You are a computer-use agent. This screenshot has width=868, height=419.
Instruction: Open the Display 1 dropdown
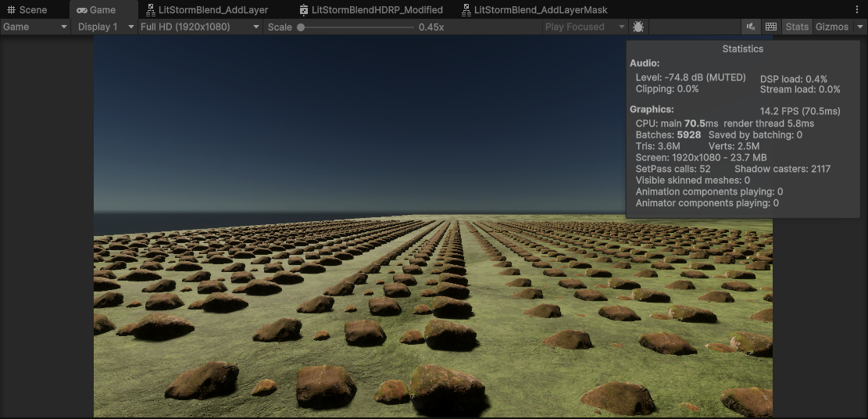click(x=105, y=27)
